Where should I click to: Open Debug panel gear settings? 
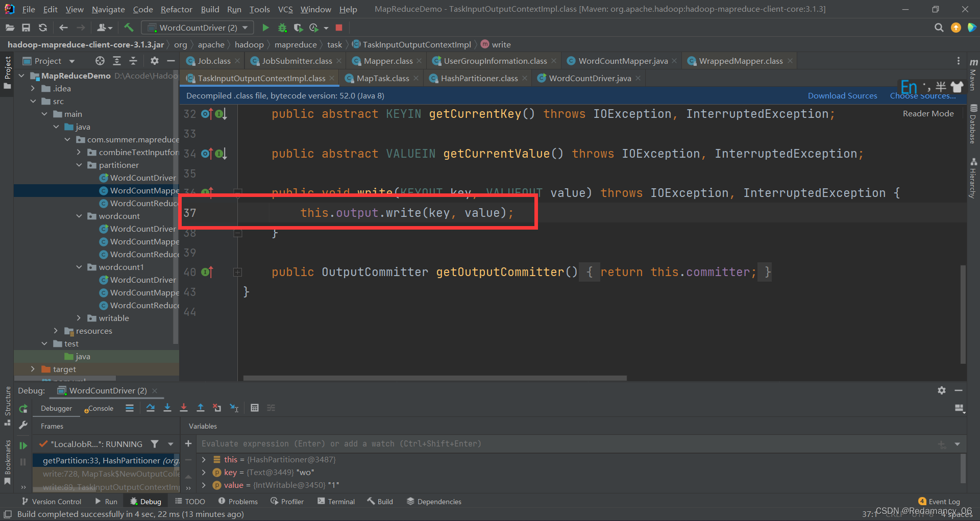pos(942,390)
